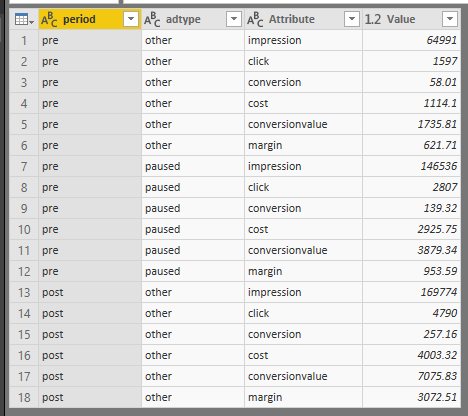
Task: Click the value 3072.51
Action: (x=437, y=397)
